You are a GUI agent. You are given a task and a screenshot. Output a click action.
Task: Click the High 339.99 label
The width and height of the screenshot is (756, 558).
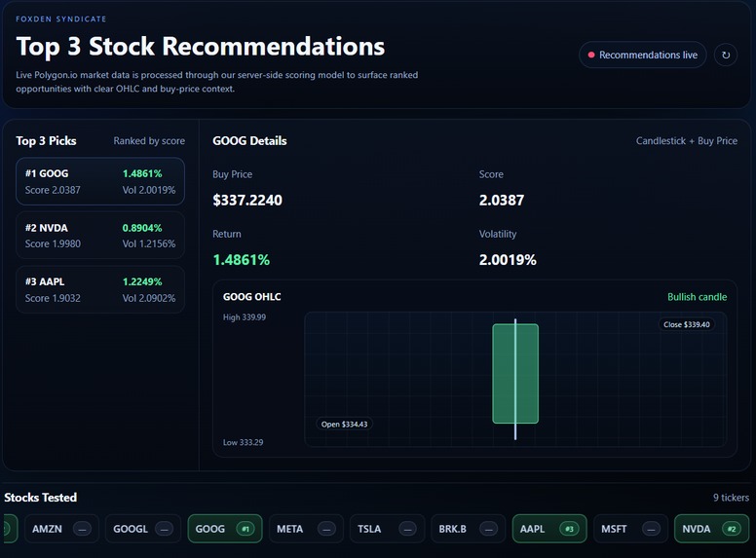click(245, 317)
